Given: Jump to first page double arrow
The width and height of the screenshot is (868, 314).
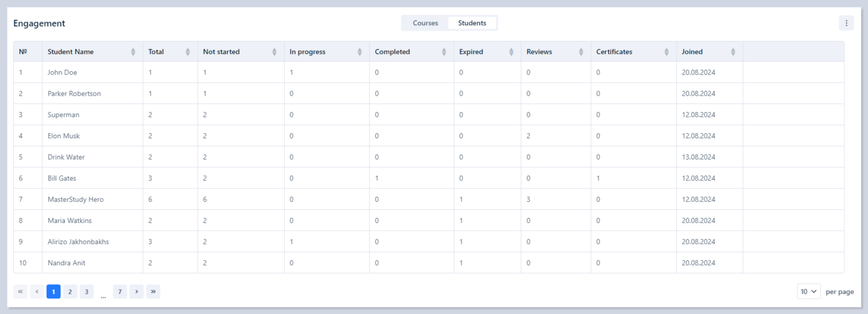Looking at the screenshot, I should pos(20,291).
